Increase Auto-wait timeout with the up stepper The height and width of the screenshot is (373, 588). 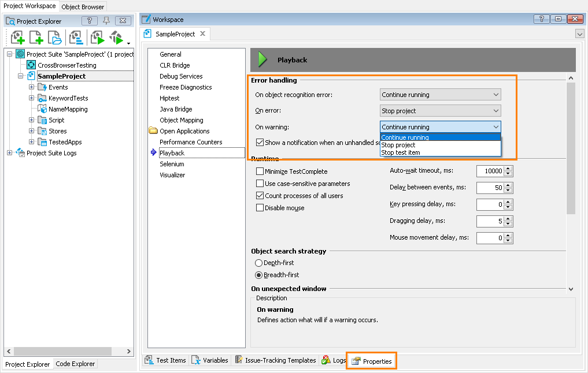[x=508, y=168]
